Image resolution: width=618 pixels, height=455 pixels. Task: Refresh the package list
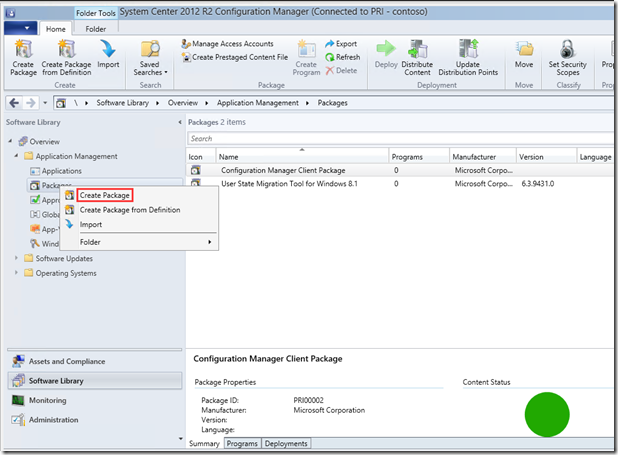(343, 57)
